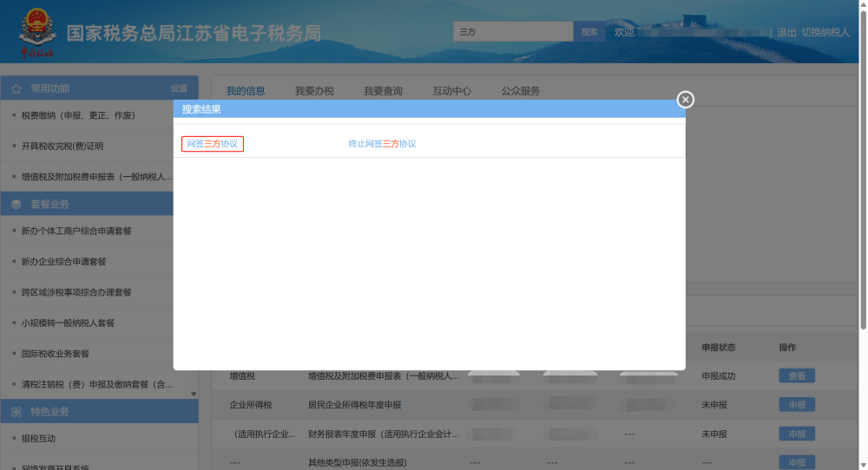Screen dimensions: 868x470
Task: Close the search results dialog
Action: pyautogui.click(x=686, y=100)
